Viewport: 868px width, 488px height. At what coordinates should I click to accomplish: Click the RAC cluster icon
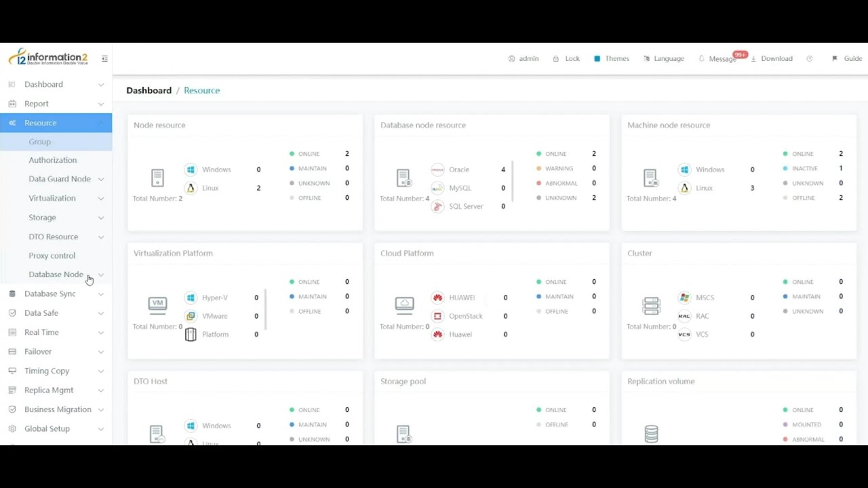pos(684,316)
